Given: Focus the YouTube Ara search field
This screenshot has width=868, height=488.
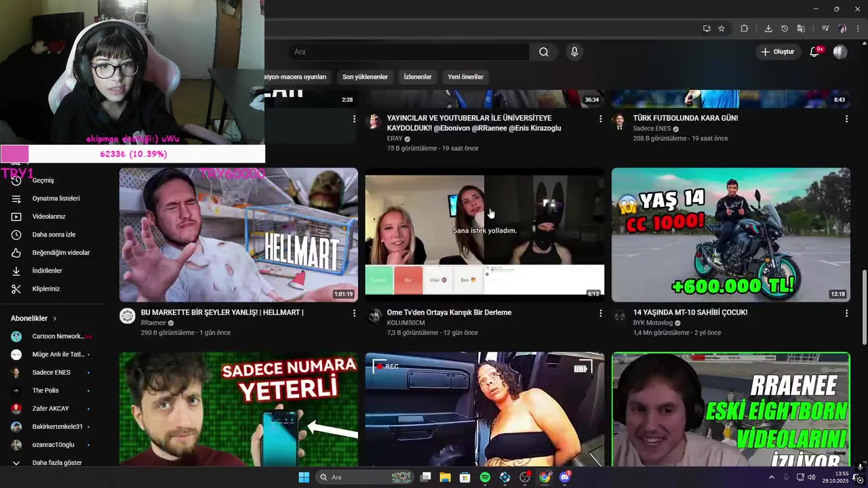Looking at the screenshot, I should (409, 52).
